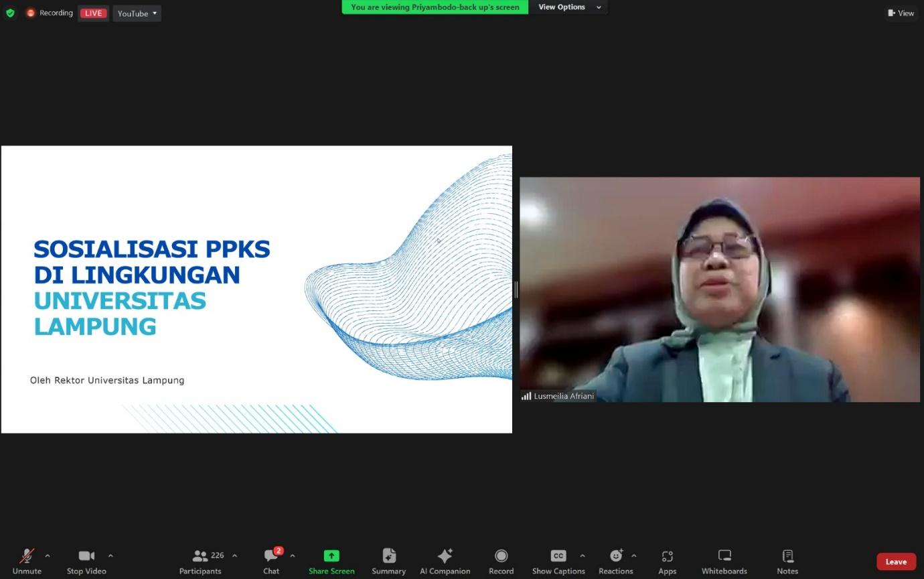Unmute the microphone
Viewport: 924px width, 579px height.
[x=27, y=561]
